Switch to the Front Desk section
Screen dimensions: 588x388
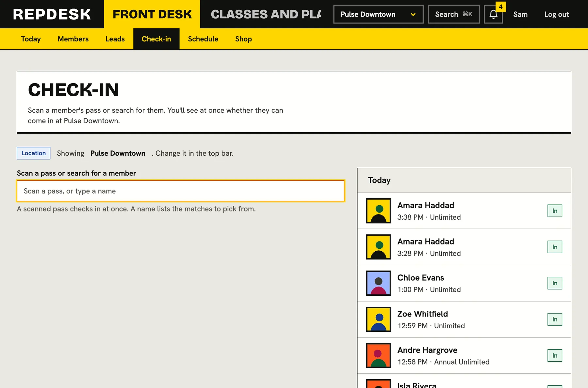click(152, 14)
